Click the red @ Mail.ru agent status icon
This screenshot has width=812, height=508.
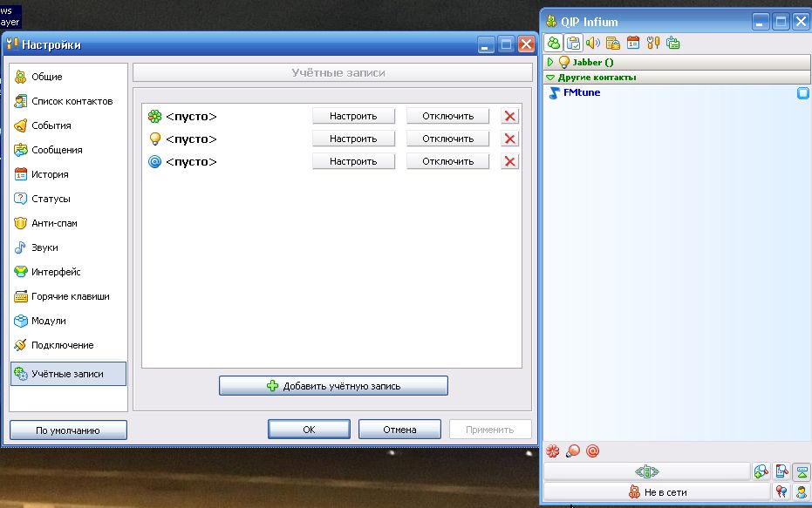click(x=593, y=450)
